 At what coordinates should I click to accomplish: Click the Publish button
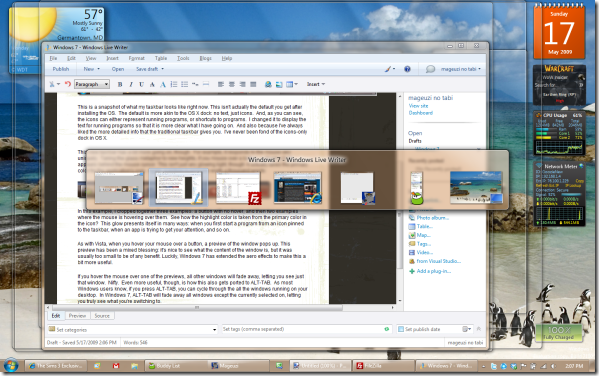pyautogui.click(x=61, y=69)
